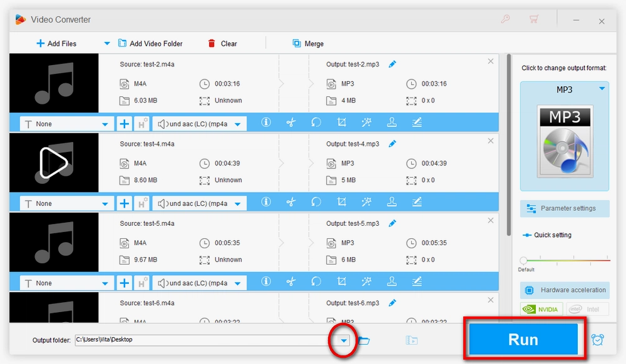Open audio track dropdown for test-5.m4a

[x=200, y=283]
